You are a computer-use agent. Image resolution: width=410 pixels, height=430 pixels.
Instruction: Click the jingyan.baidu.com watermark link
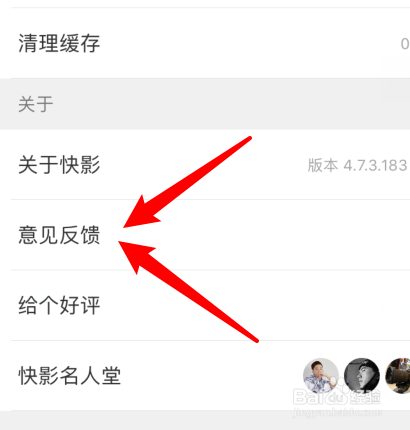(x=338, y=412)
